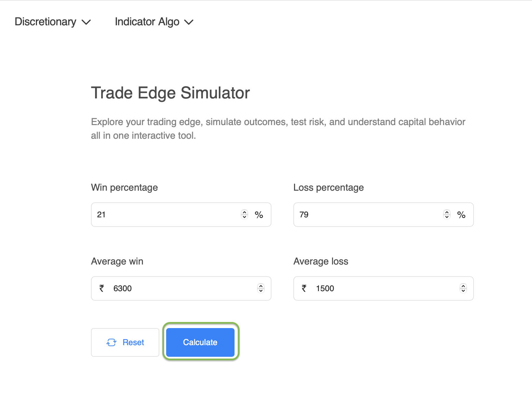
Task: Select the Loss percentage value 79
Action: pyautogui.click(x=304, y=215)
